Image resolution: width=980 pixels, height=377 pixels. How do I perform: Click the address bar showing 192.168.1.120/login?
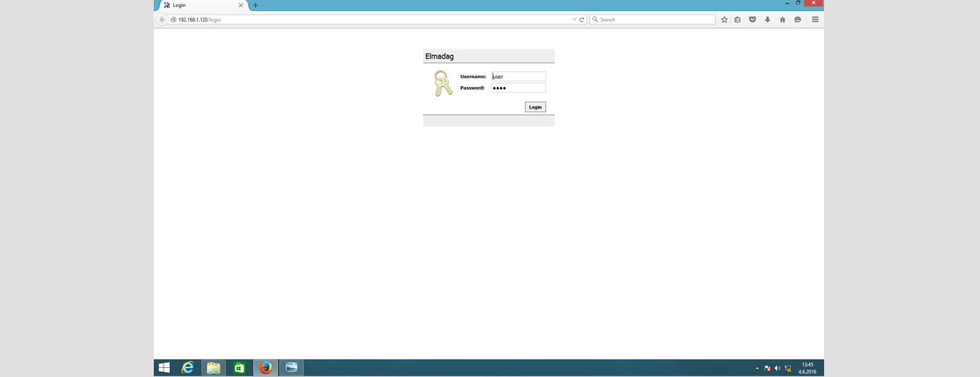(x=369, y=20)
